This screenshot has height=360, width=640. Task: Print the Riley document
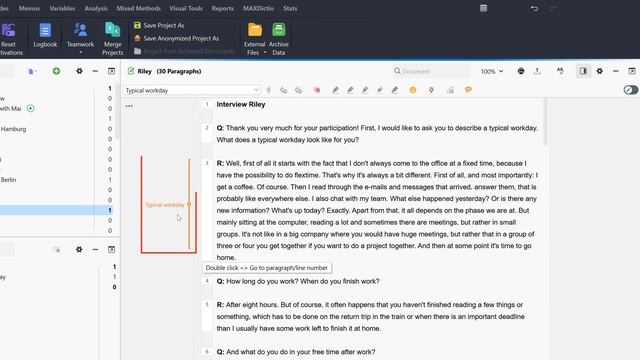point(521,71)
